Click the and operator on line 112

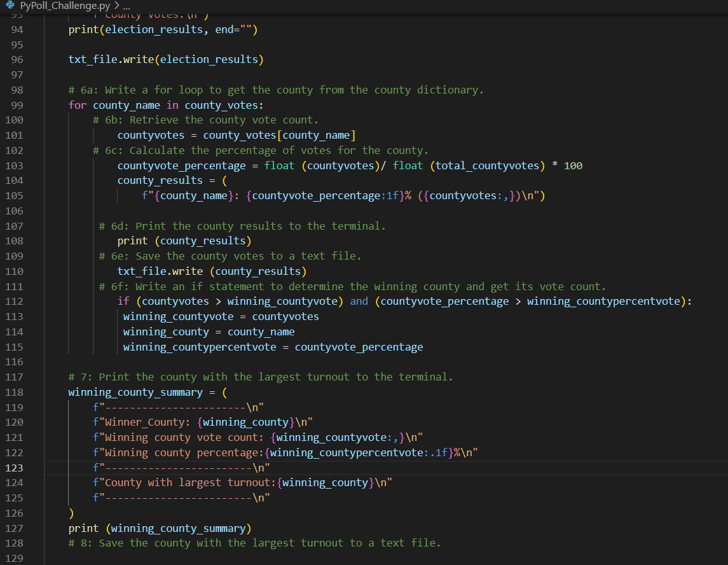[359, 301]
